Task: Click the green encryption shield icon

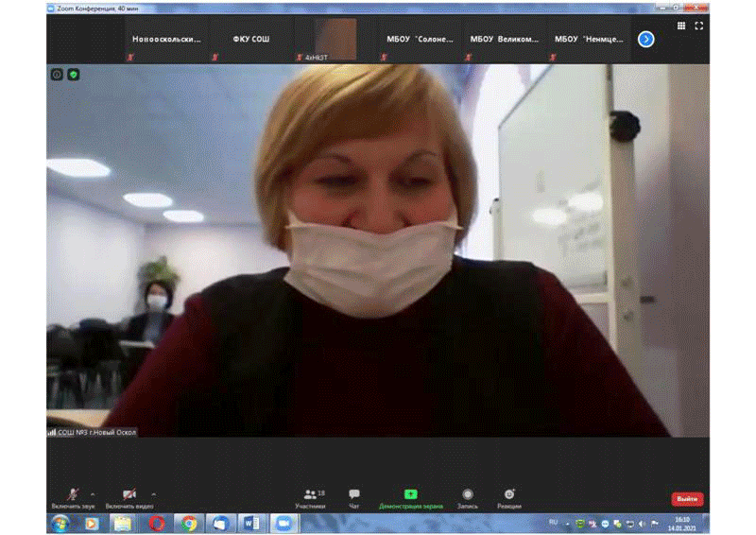Action: pos(74,75)
